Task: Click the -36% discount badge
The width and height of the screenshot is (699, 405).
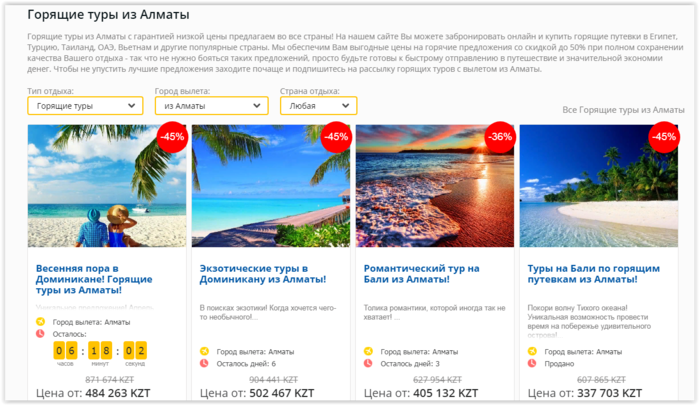Action: click(x=500, y=137)
